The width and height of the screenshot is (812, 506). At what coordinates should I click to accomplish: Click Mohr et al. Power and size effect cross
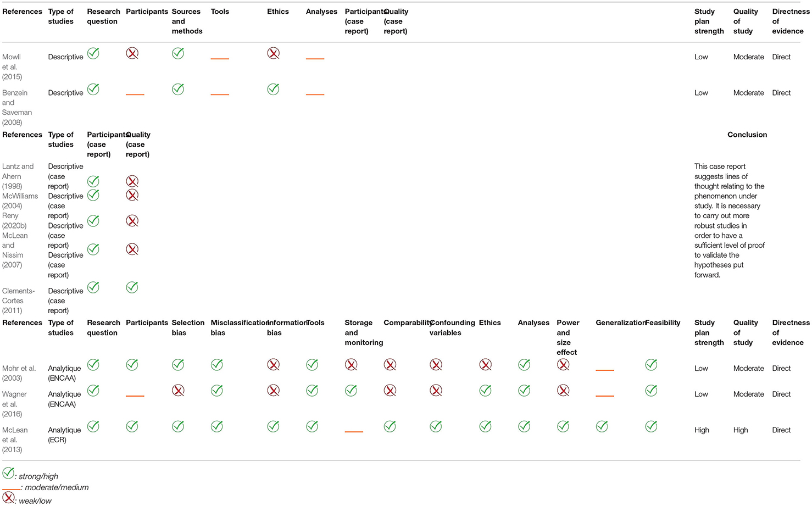[x=563, y=365]
